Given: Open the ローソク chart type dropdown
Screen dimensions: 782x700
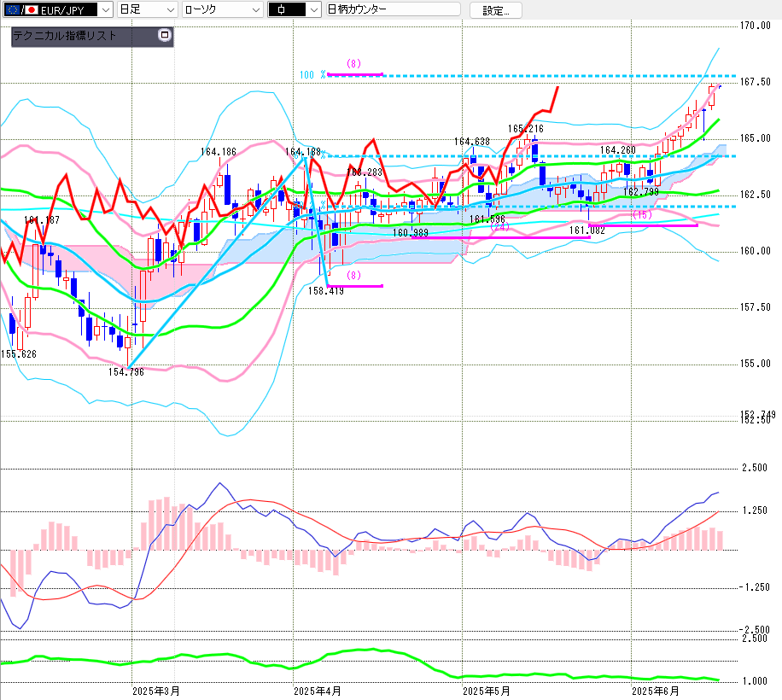Looking at the screenshot, I should click(223, 10).
